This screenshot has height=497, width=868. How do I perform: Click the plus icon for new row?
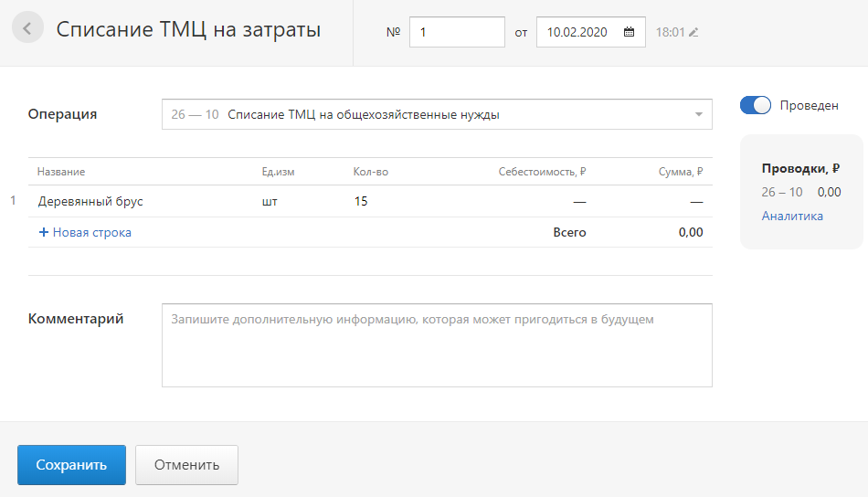point(43,233)
